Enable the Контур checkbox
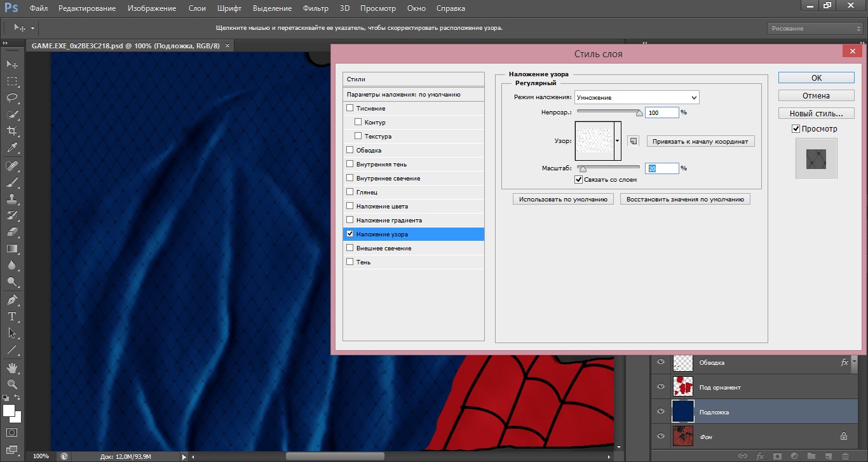 click(358, 122)
